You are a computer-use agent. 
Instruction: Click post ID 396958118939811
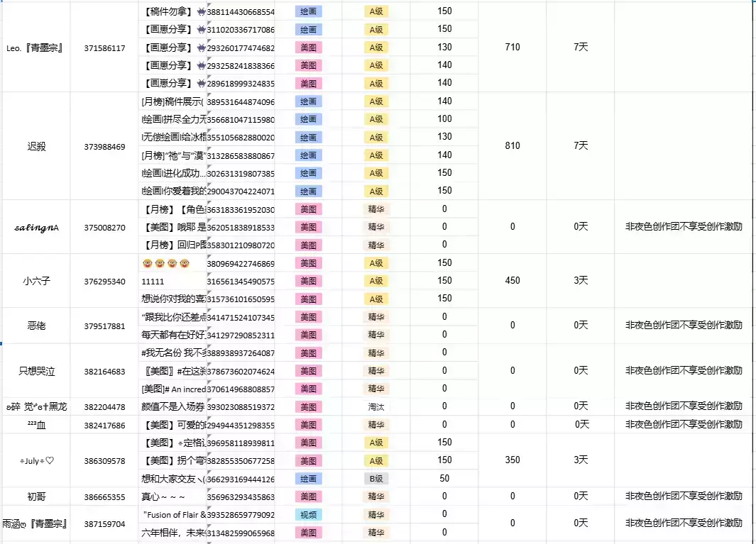click(x=241, y=443)
